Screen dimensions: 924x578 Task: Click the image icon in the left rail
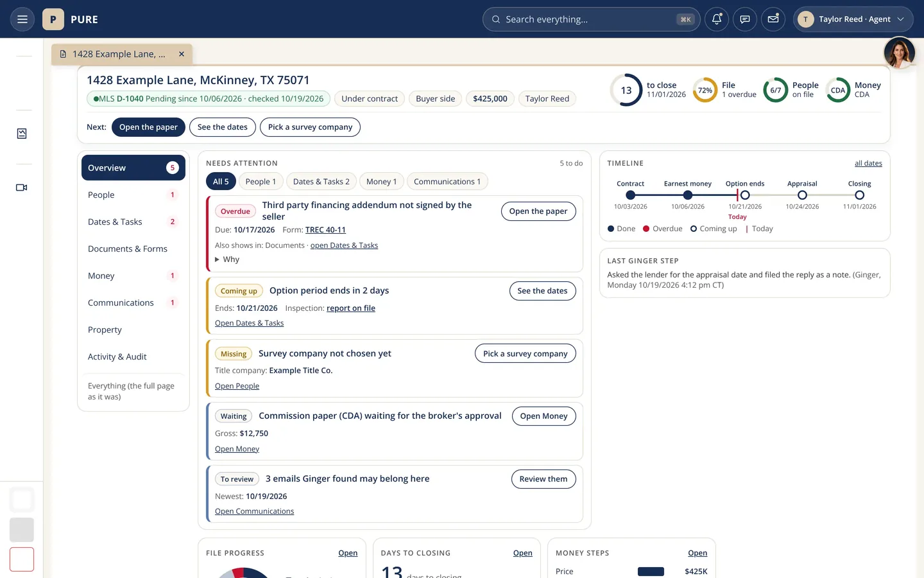click(22, 134)
